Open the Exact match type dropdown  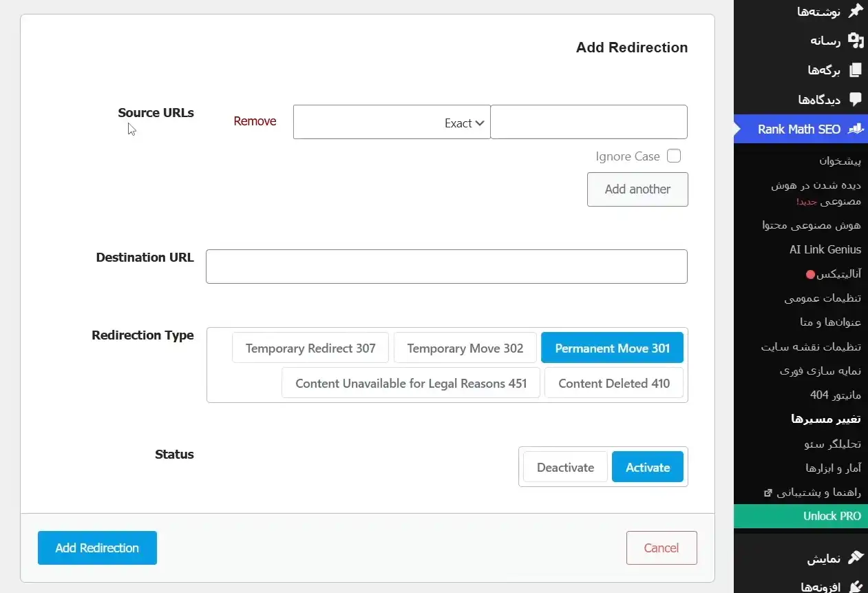(392, 122)
